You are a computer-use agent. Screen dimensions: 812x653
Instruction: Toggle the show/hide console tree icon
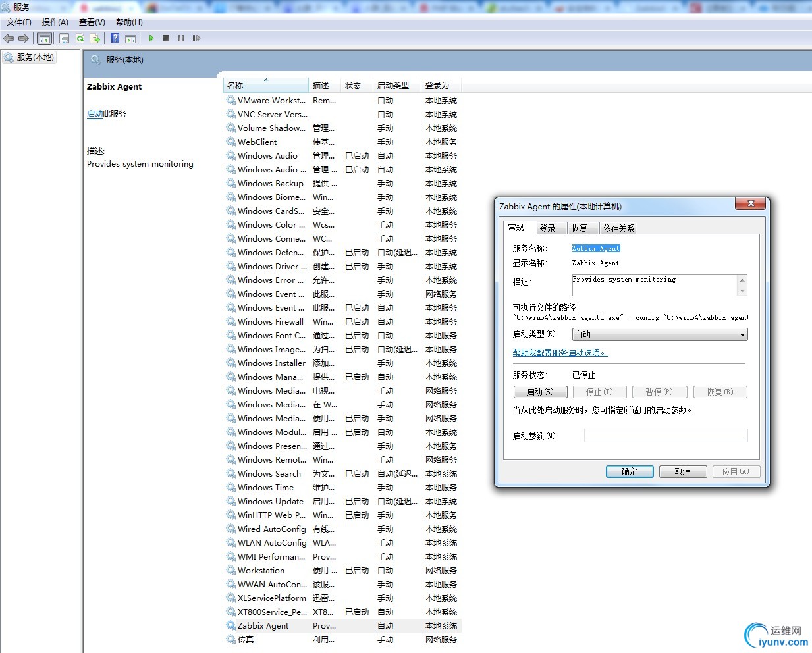(44, 38)
